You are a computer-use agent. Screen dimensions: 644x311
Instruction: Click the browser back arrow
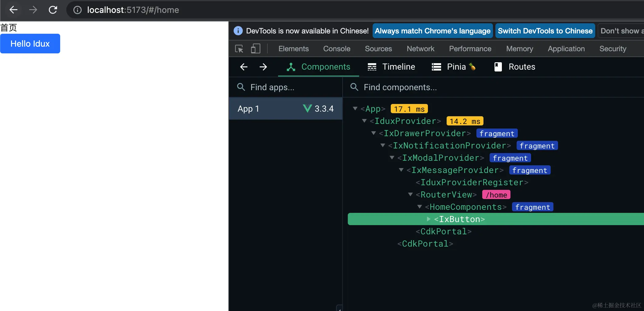pos(14,10)
